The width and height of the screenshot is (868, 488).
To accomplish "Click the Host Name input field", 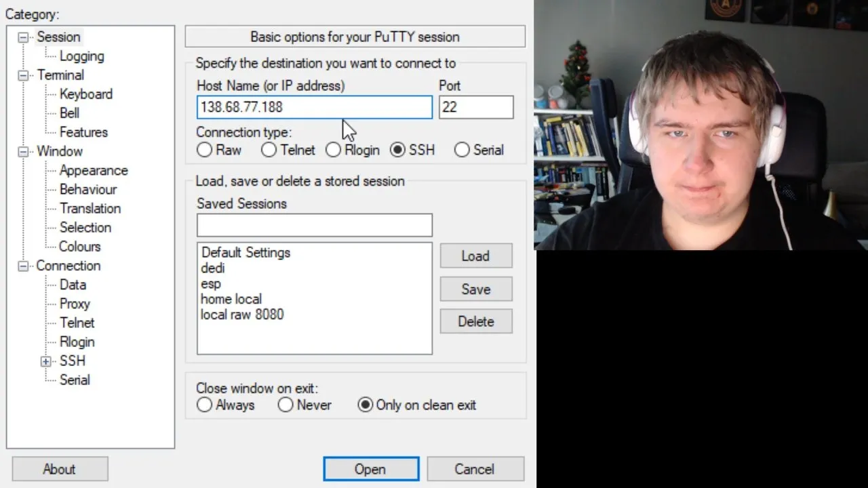I will click(x=315, y=107).
